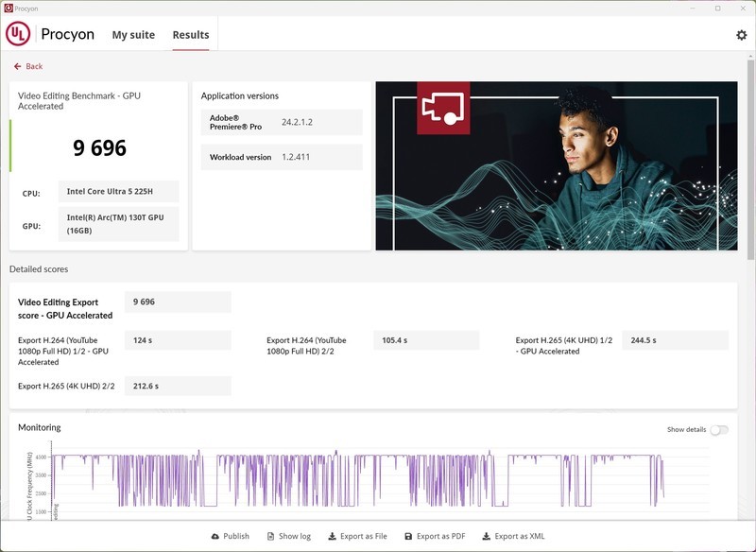Export results as File
This screenshot has width=756, height=552.
point(357,536)
